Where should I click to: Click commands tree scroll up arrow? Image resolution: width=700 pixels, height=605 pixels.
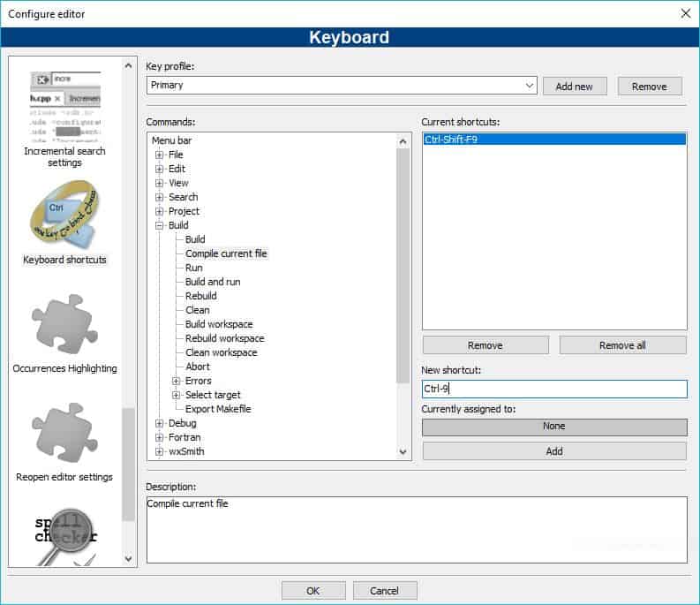(x=403, y=141)
